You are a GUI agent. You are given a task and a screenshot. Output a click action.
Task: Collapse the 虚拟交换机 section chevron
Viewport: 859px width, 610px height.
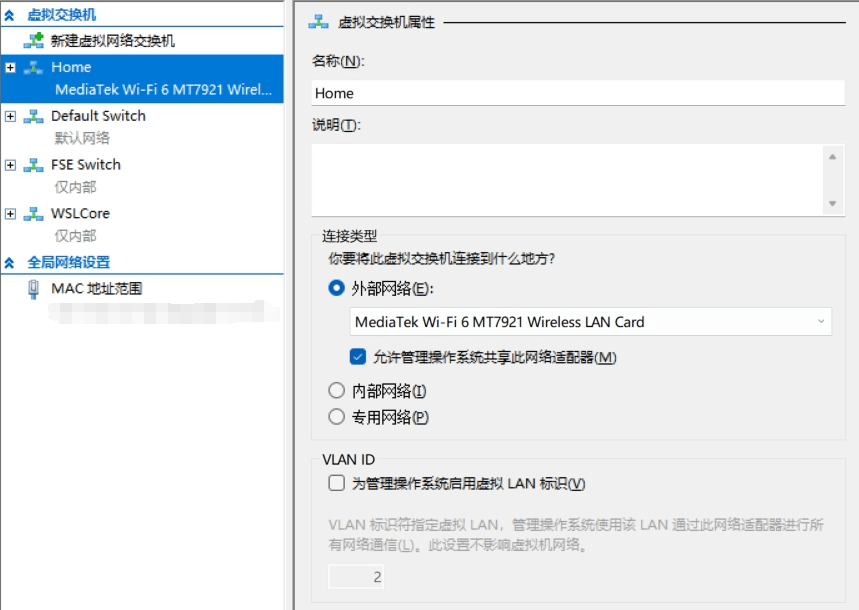point(10,16)
